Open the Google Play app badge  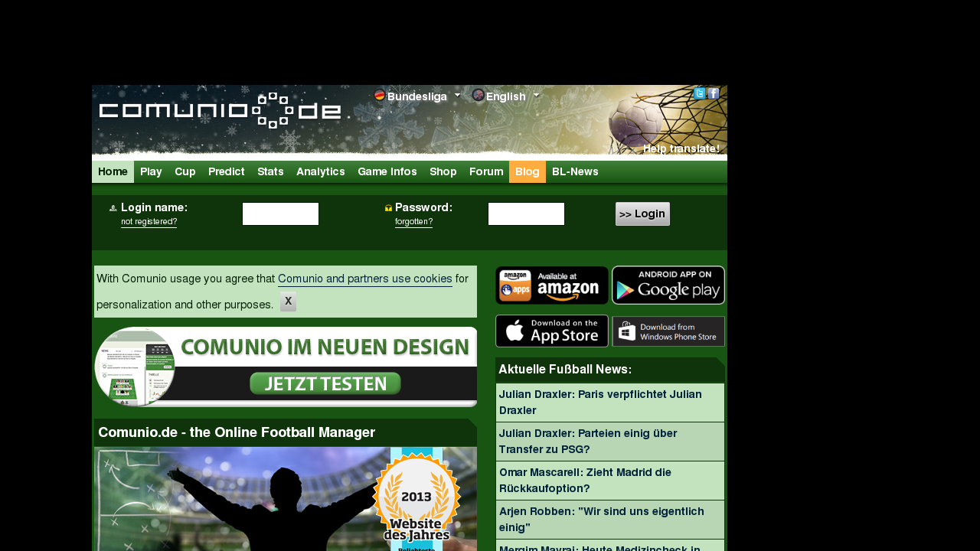point(668,285)
